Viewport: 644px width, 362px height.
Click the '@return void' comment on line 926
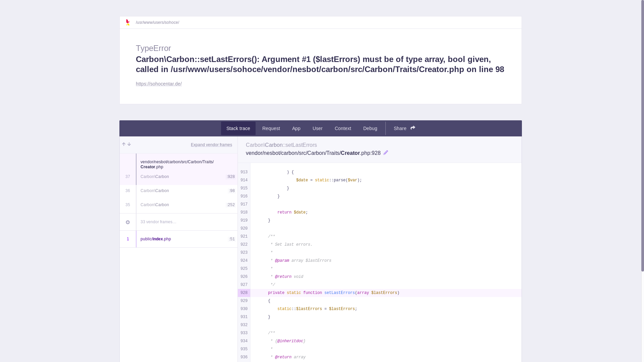tap(289, 277)
